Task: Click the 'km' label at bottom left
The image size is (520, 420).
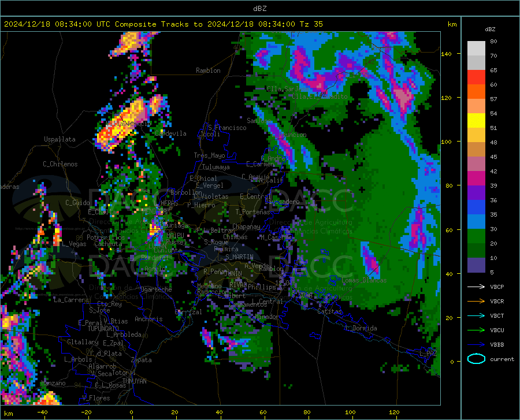Action: pyautogui.click(x=8, y=414)
